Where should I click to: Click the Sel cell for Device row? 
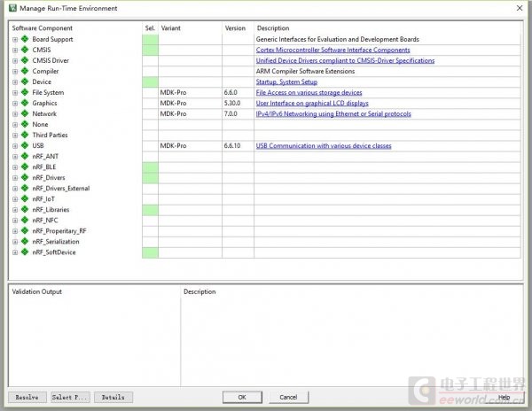tap(150, 81)
